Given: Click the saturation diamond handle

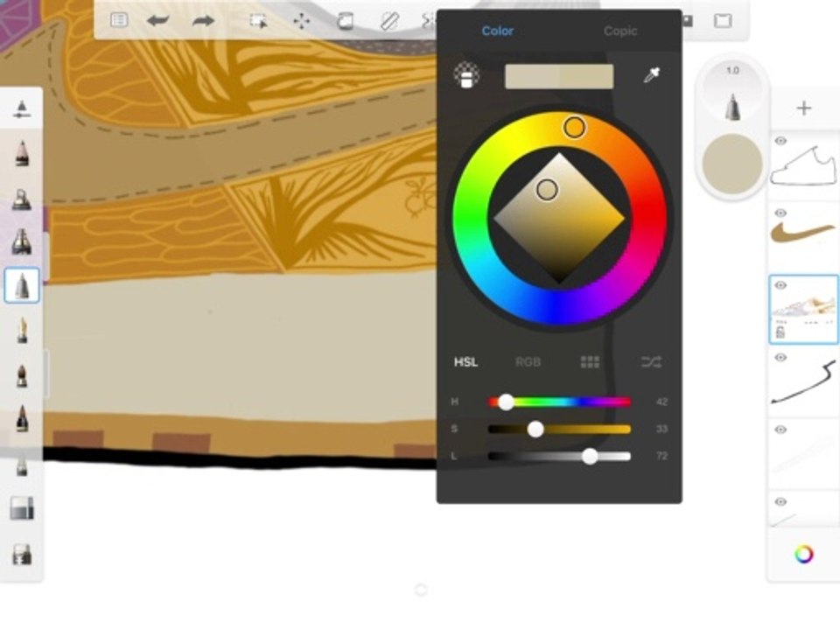Looking at the screenshot, I should [x=547, y=190].
